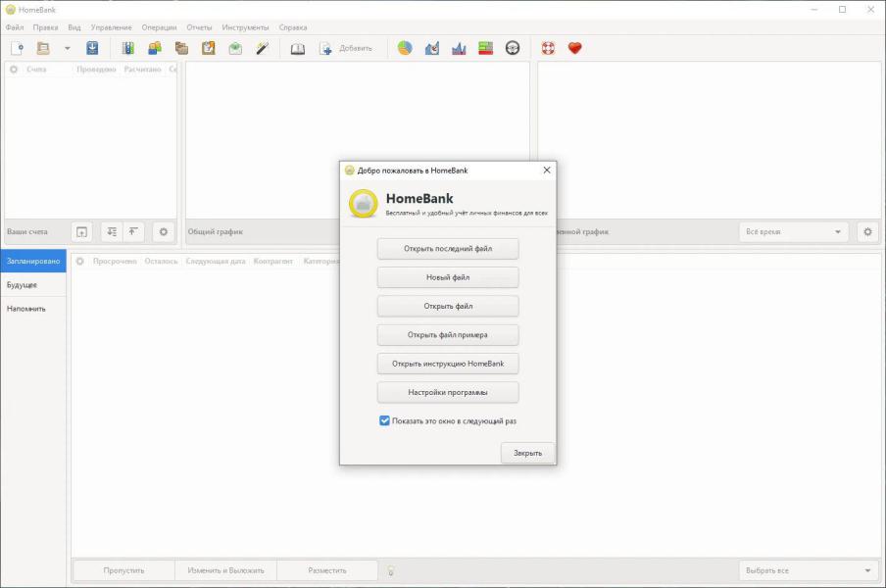
Task: Open the Balance report chart icon
Action: (x=459, y=49)
